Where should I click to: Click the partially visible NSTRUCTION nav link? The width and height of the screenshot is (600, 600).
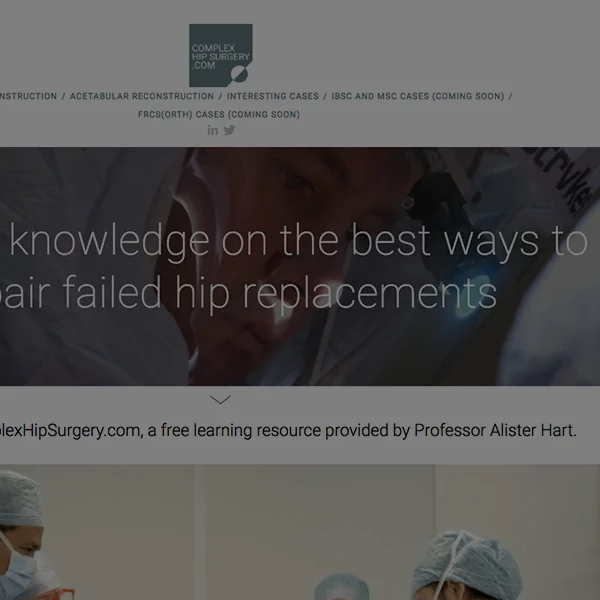tap(28, 96)
